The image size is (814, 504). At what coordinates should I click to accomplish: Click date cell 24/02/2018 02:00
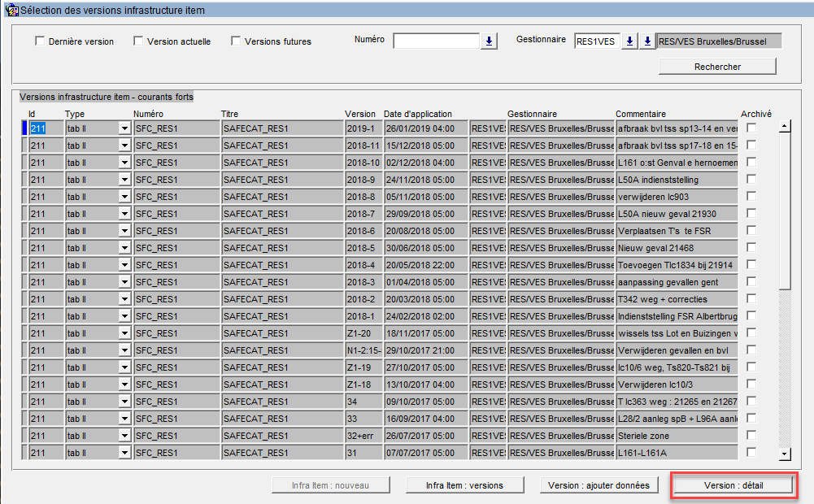coord(425,316)
